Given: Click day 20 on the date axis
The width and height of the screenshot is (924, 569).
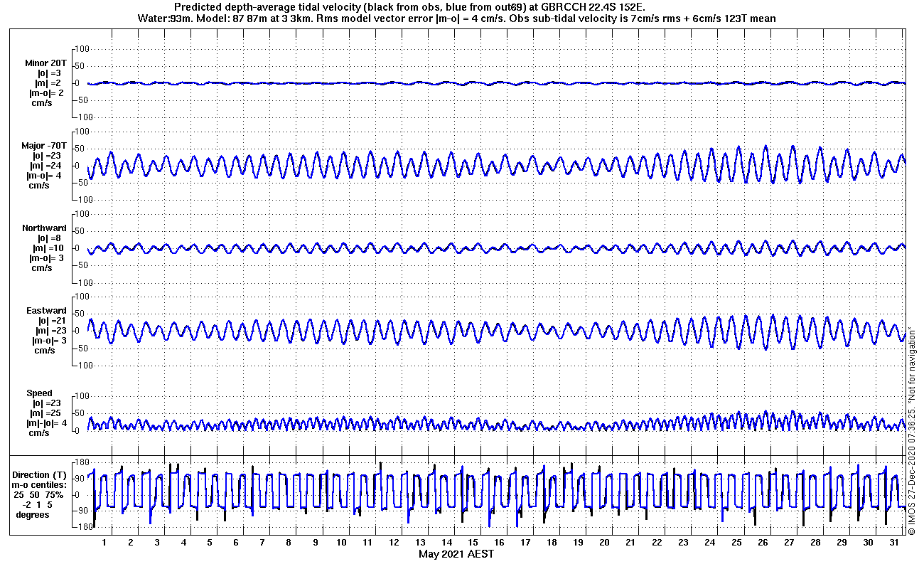Looking at the screenshot, I should (604, 543).
